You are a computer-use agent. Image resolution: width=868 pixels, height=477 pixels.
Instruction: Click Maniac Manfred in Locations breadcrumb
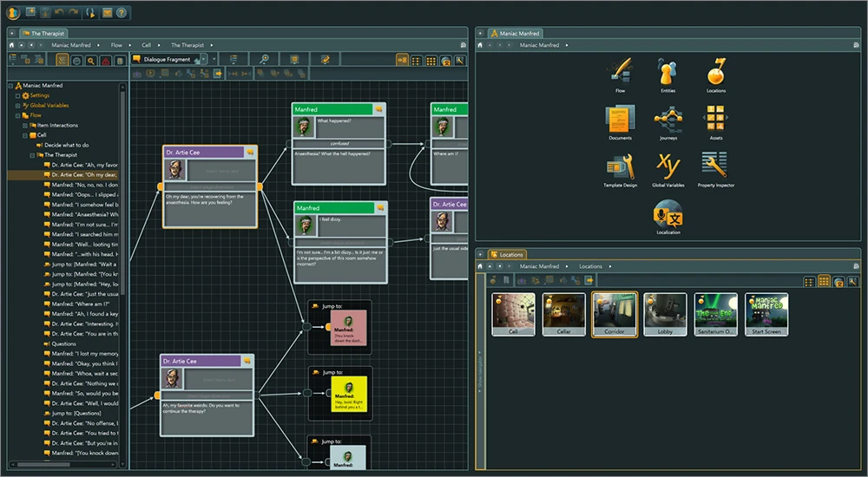click(x=539, y=266)
